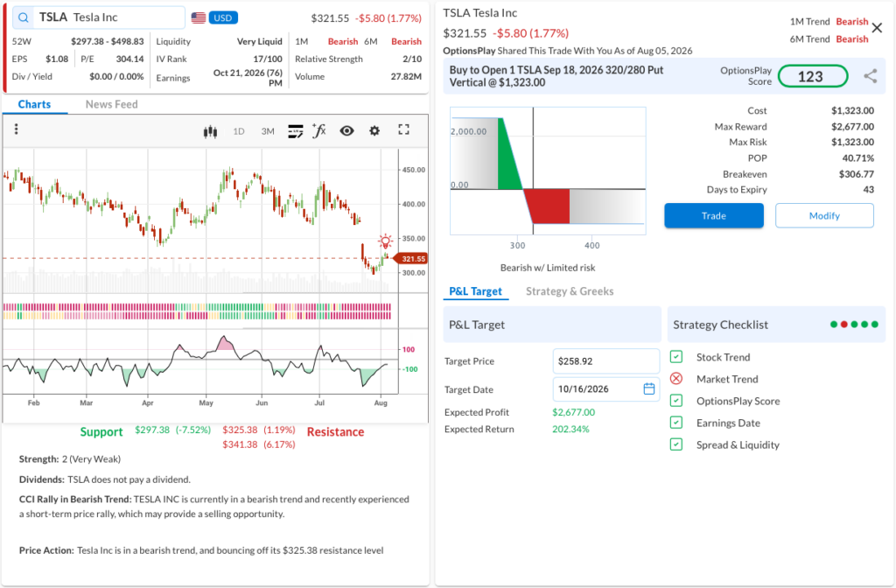Open chart settings gear icon
Image resolution: width=896 pixels, height=588 pixels.
[374, 131]
